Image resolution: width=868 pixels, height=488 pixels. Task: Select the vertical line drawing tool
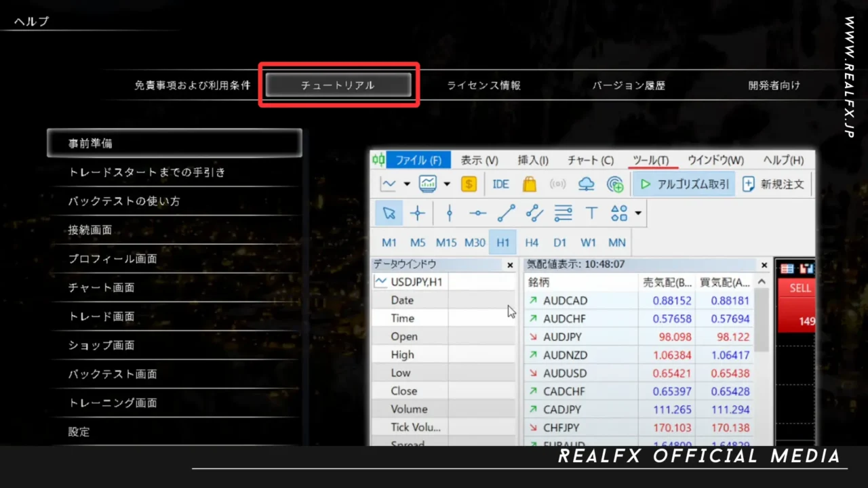click(x=449, y=213)
